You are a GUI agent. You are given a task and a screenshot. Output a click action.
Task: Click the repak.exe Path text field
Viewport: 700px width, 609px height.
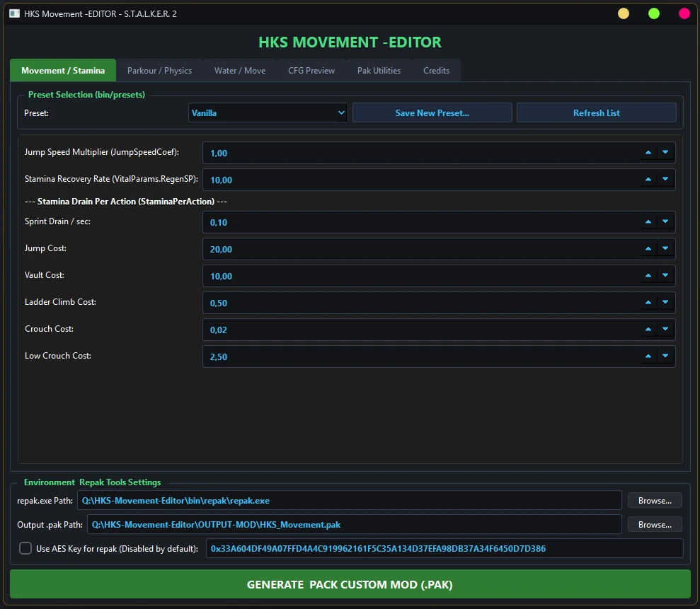(x=350, y=501)
